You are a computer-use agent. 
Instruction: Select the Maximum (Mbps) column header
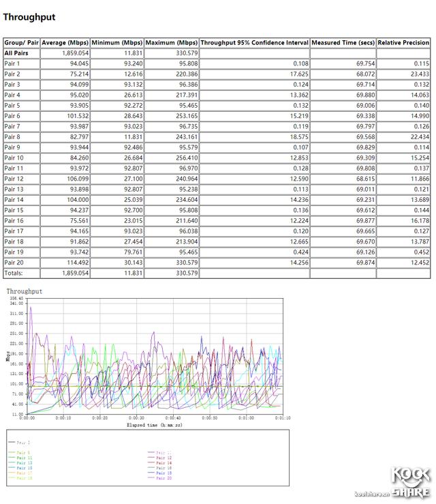pyautogui.click(x=172, y=43)
